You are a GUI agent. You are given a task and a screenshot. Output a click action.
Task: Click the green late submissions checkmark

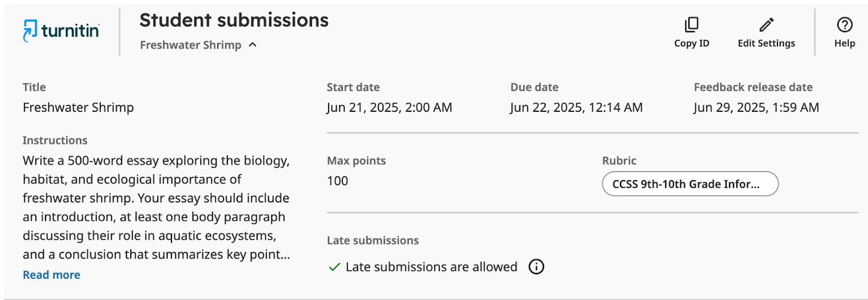coord(335,267)
